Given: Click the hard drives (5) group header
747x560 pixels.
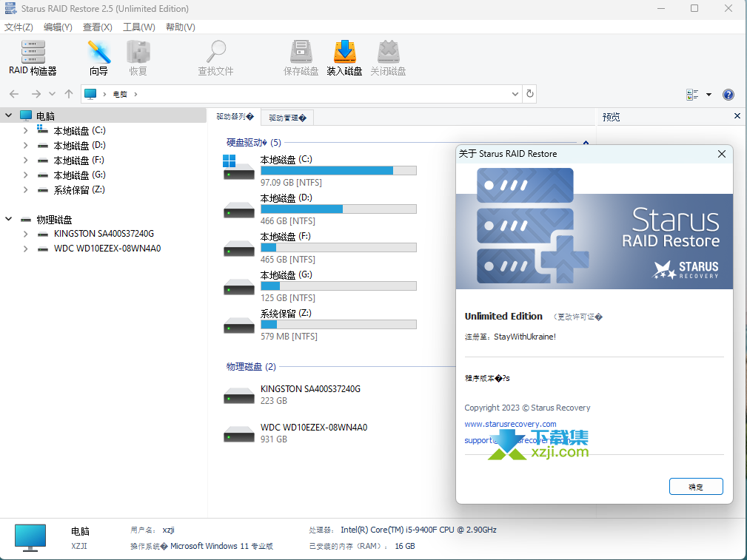Looking at the screenshot, I should [253, 142].
